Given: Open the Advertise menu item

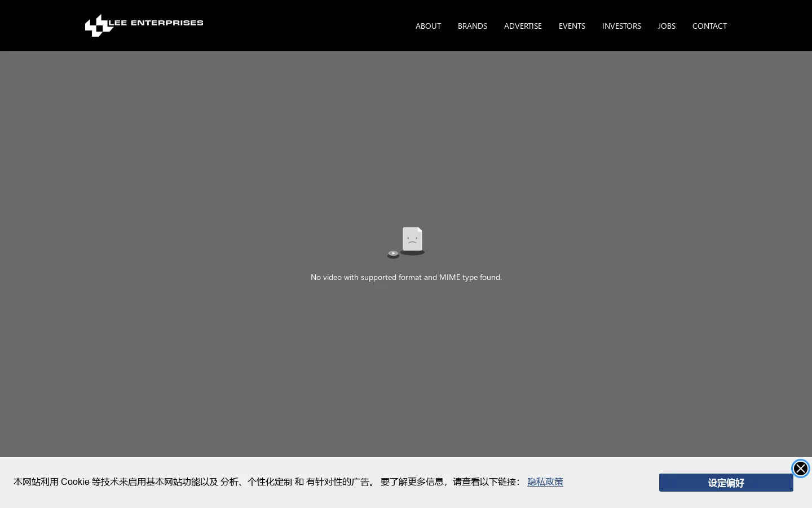Looking at the screenshot, I should click(x=523, y=26).
